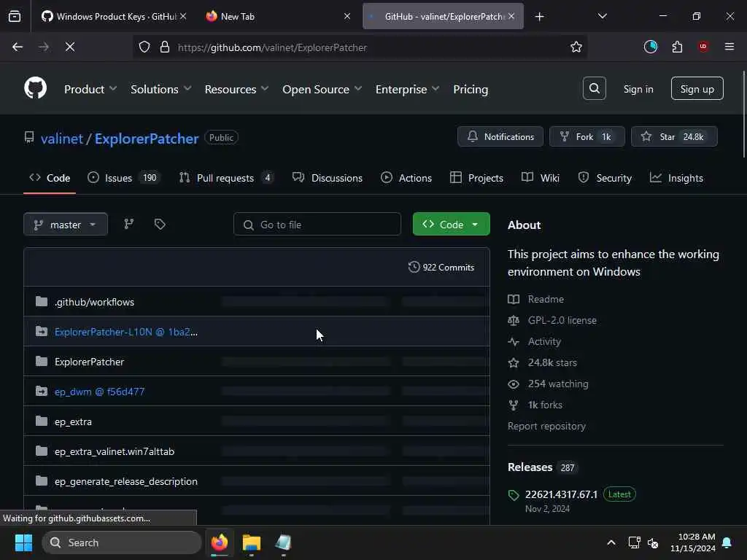The height and width of the screenshot is (560, 747).
Task: Click the .github/workflows folder icon
Action: (42, 301)
